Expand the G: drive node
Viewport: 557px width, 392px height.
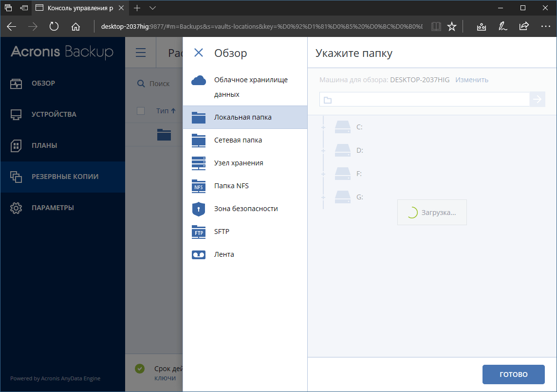tap(323, 197)
